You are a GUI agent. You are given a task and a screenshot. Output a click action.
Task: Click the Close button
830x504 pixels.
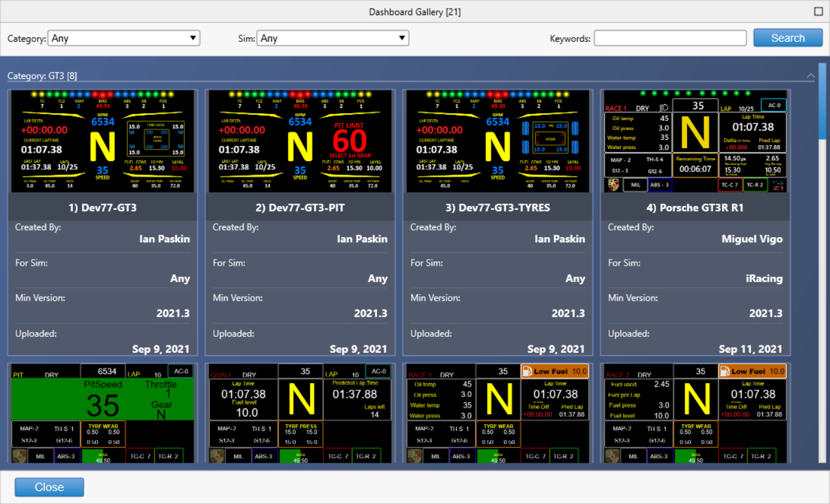(49, 487)
